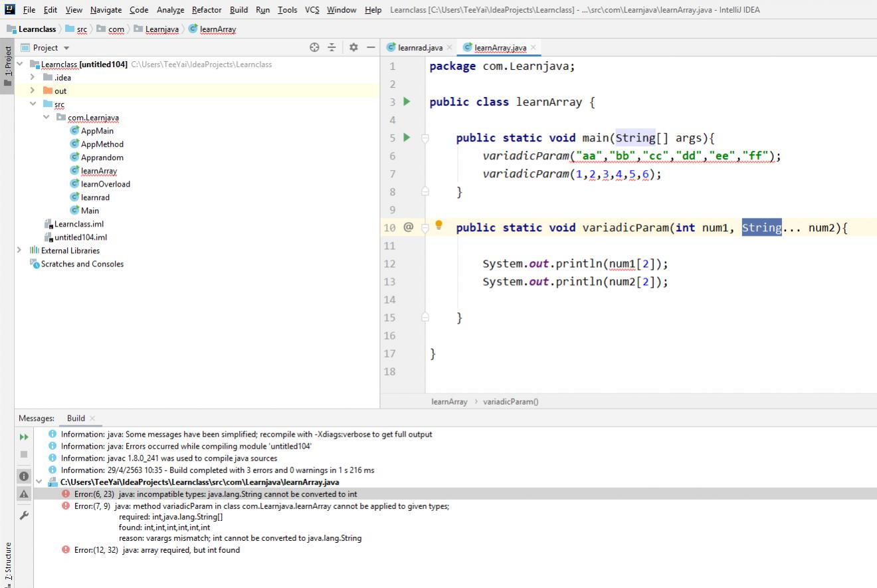The height and width of the screenshot is (588, 877).
Task: Collapse the src folder
Action: pos(33,104)
